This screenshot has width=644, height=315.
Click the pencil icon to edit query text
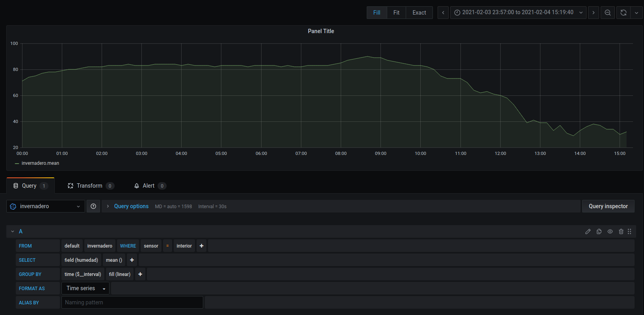point(588,231)
